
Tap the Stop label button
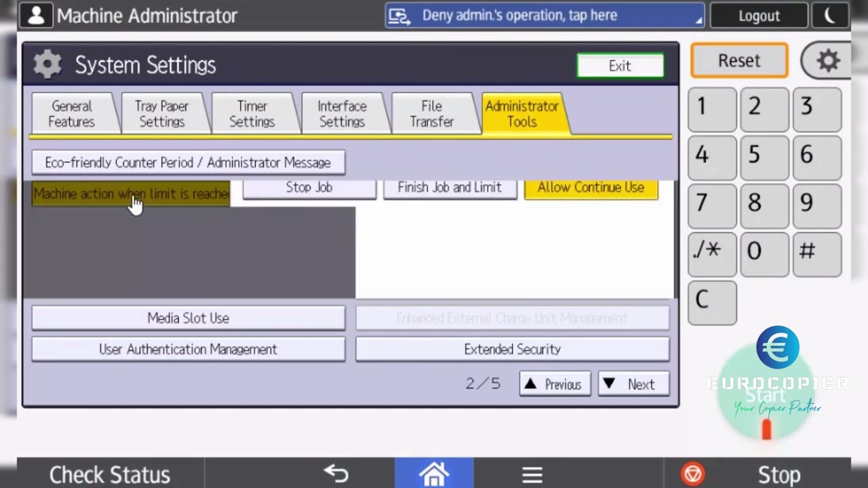click(x=779, y=474)
